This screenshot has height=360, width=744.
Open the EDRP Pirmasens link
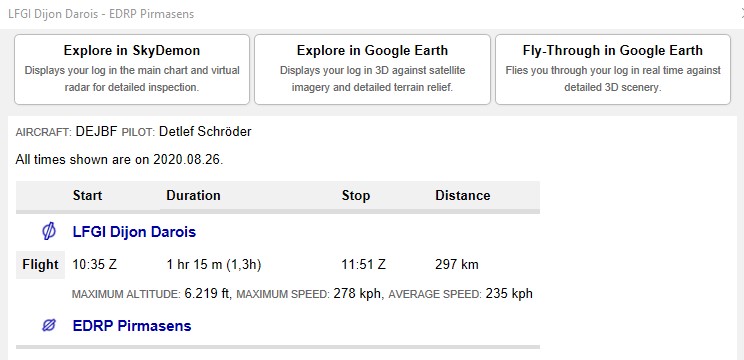[x=132, y=326]
